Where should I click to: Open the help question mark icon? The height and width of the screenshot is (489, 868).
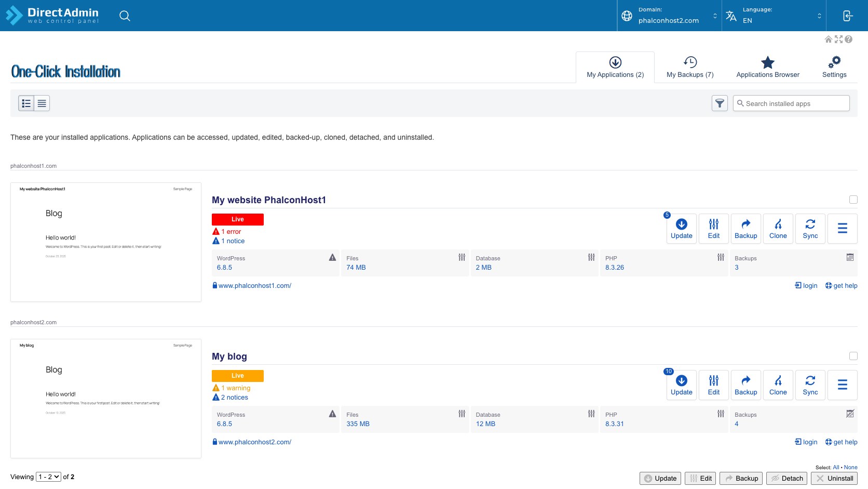click(x=849, y=39)
